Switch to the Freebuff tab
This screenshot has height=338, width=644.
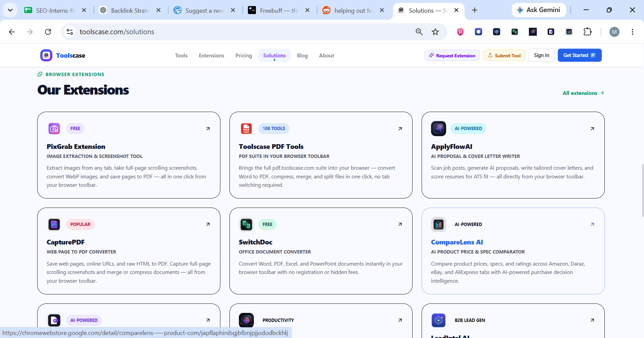pyautogui.click(x=279, y=10)
